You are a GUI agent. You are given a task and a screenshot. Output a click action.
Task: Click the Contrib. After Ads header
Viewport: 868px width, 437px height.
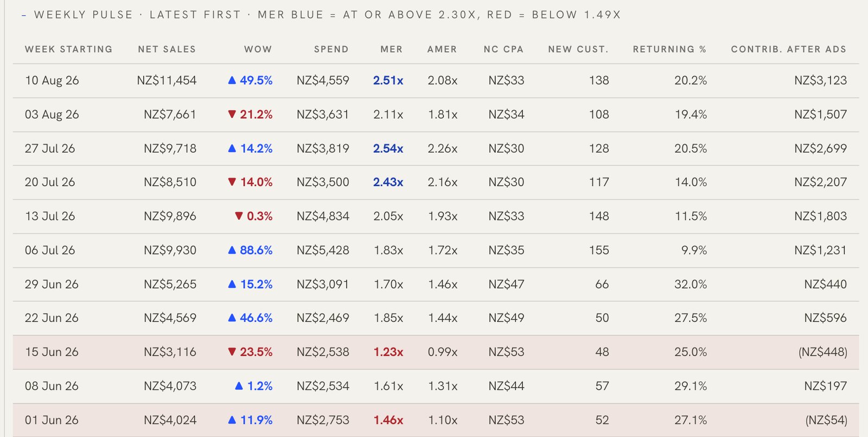click(x=788, y=49)
